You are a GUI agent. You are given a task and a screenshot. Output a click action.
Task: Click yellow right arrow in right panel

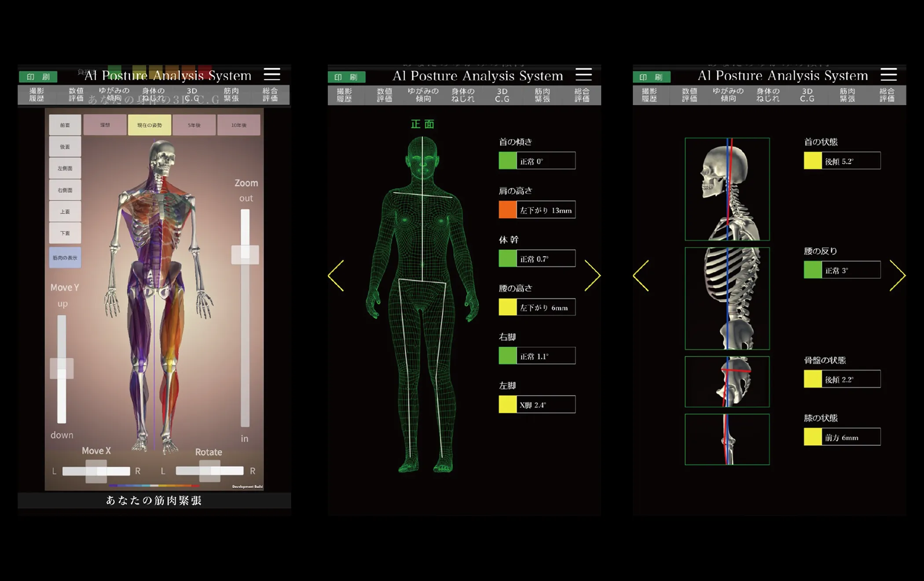coord(897,276)
